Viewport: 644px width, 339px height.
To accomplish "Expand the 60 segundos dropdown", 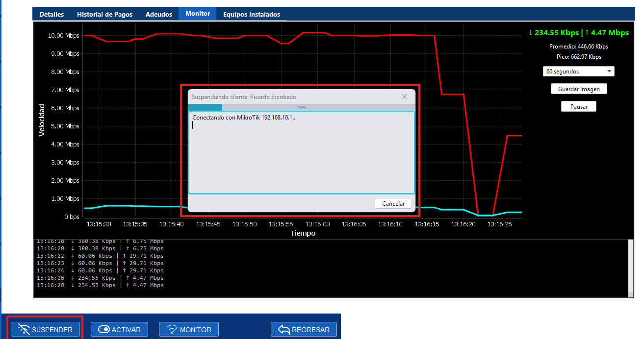I will pos(578,72).
